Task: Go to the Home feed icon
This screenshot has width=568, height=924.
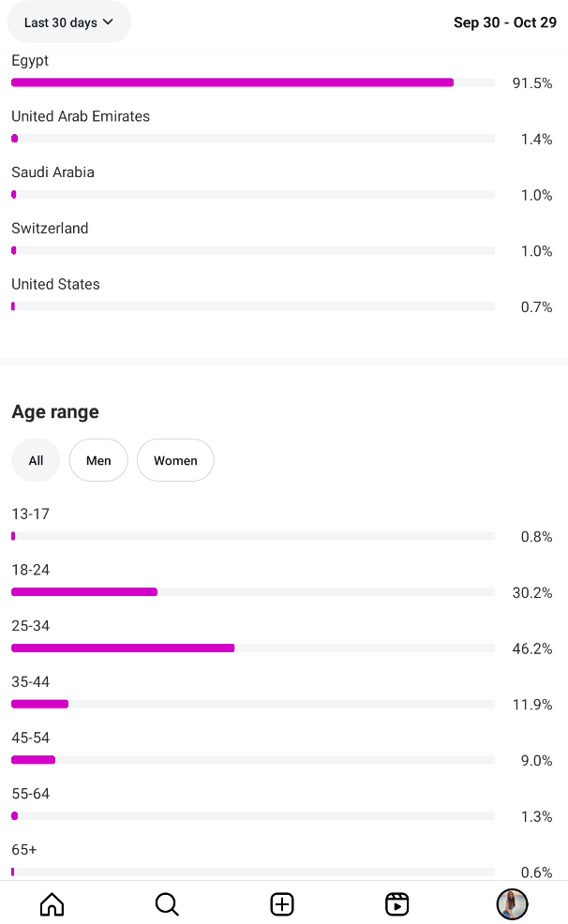Action: [x=52, y=904]
